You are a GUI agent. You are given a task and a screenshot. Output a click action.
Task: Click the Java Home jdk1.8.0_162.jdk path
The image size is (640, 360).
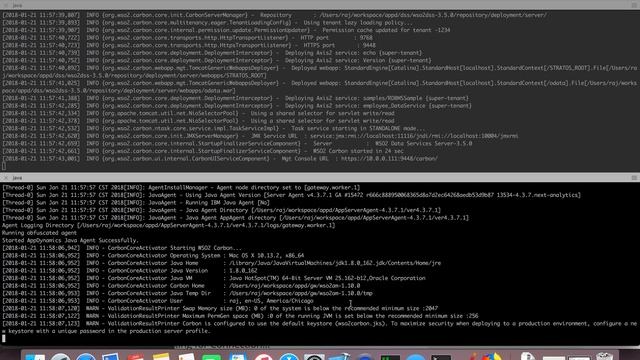[x=335, y=263]
